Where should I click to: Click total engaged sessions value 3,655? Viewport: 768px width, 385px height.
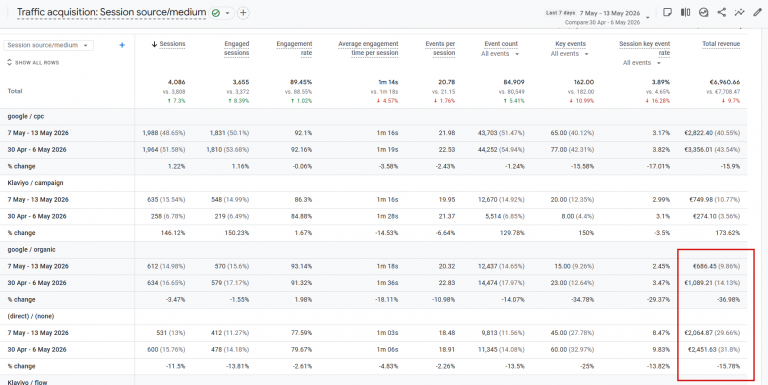[x=240, y=82]
